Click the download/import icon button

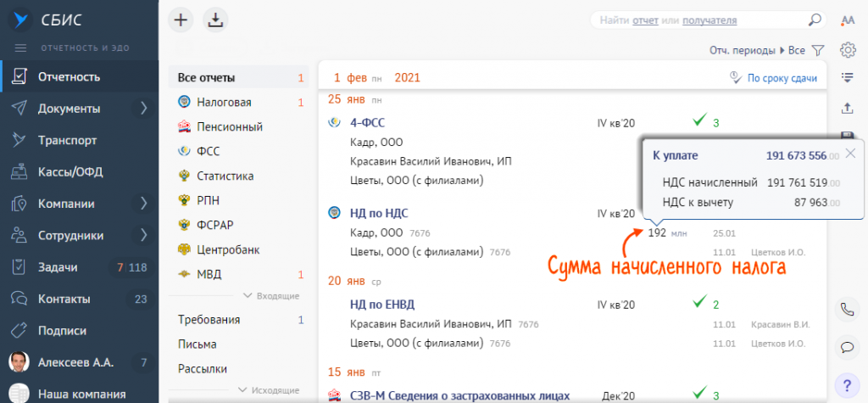point(216,20)
